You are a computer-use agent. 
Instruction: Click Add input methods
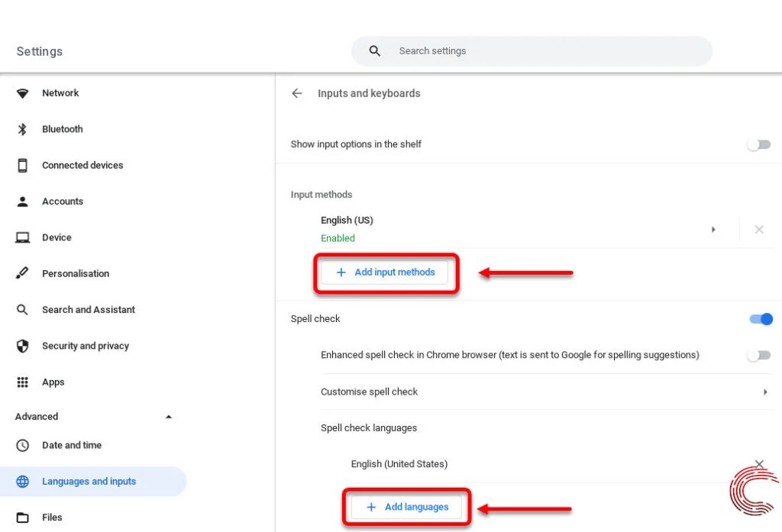pos(386,272)
